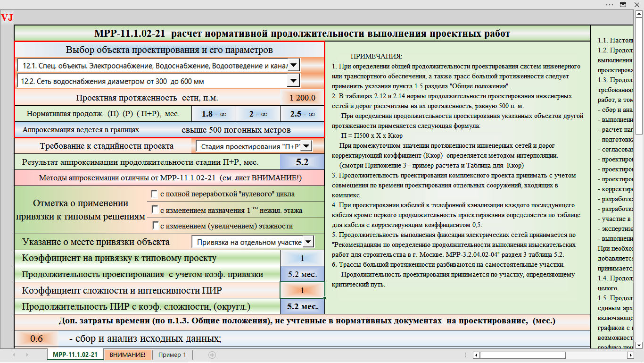Open the ribbon display options icon
The image size is (644, 363).
click(x=623, y=4)
